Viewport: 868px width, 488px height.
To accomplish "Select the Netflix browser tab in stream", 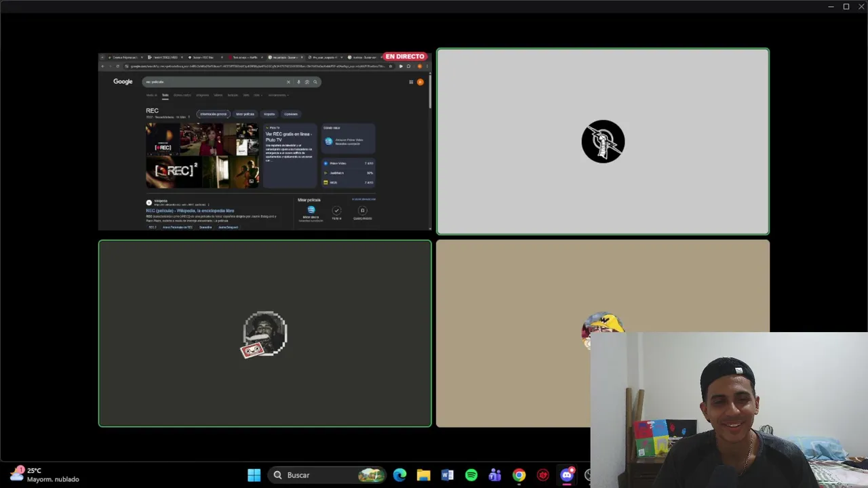I will [245, 57].
